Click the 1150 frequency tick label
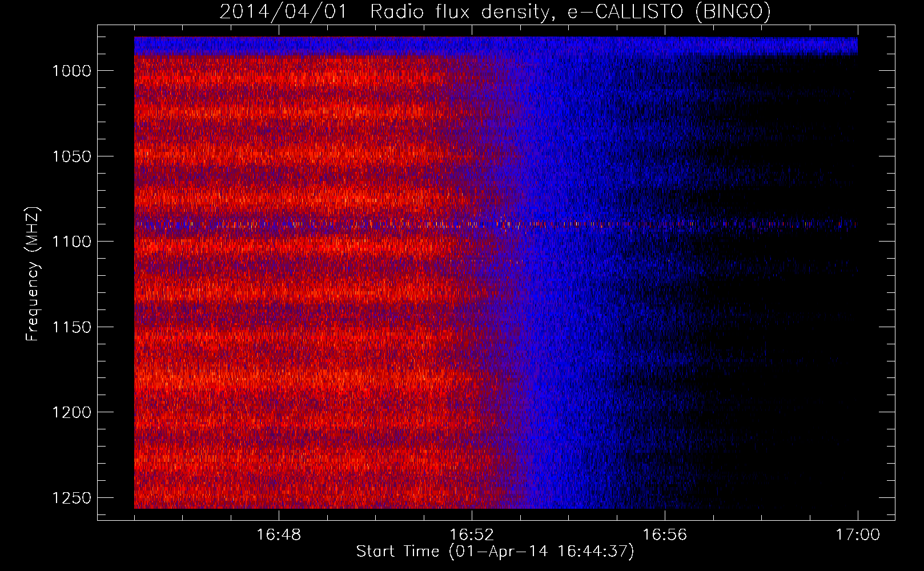Viewport: 924px width, 571px height. point(71,327)
